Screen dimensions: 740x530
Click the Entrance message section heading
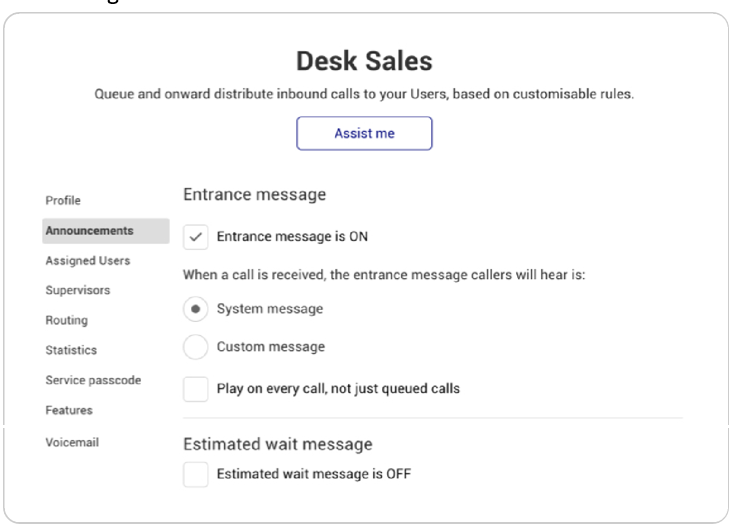pyautogui.click(x=255, y=195)
